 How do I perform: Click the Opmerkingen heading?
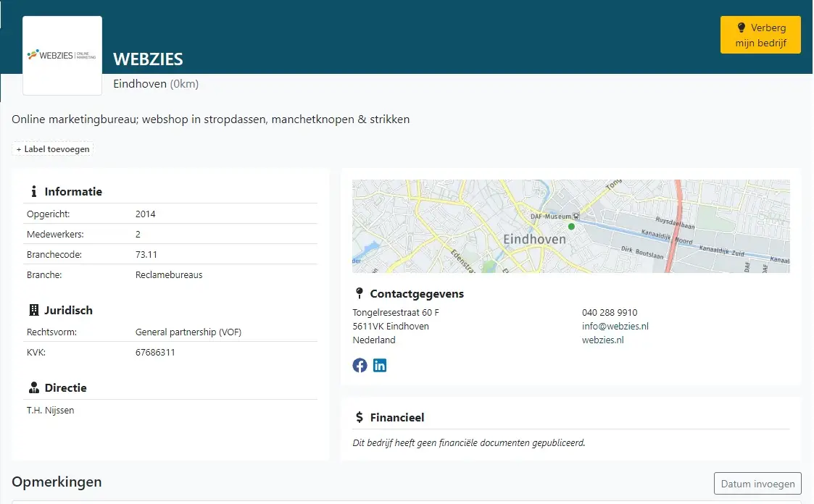pos(57,482)
